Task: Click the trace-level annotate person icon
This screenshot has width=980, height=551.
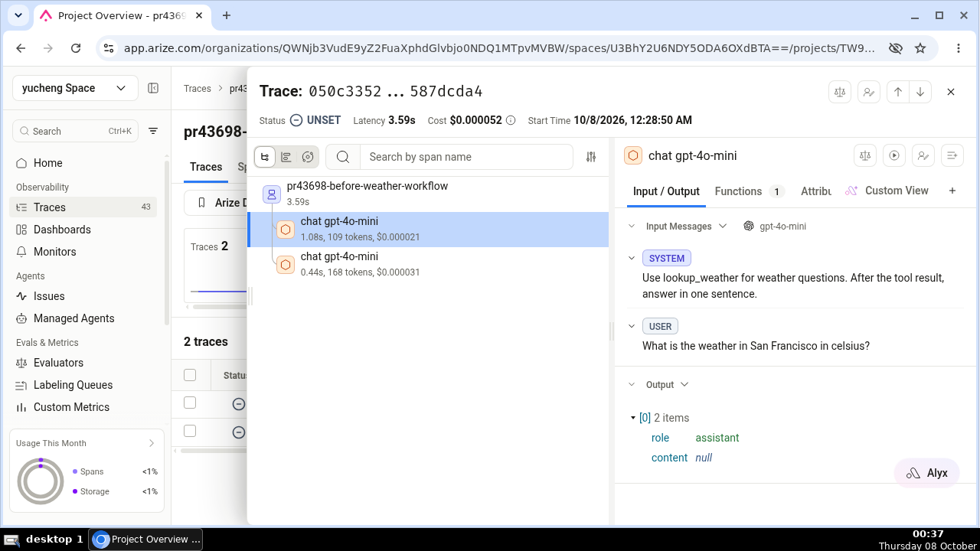Action: tap(868, 92)
